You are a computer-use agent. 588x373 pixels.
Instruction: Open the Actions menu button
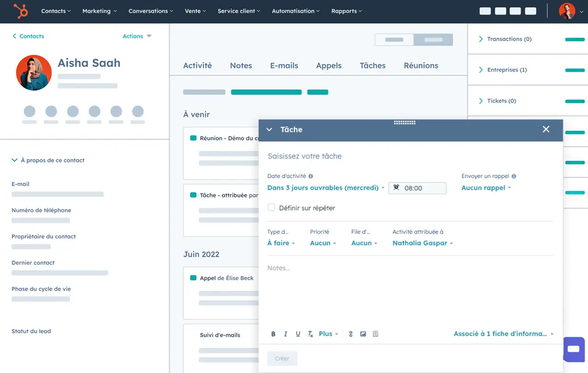(136, 36)
